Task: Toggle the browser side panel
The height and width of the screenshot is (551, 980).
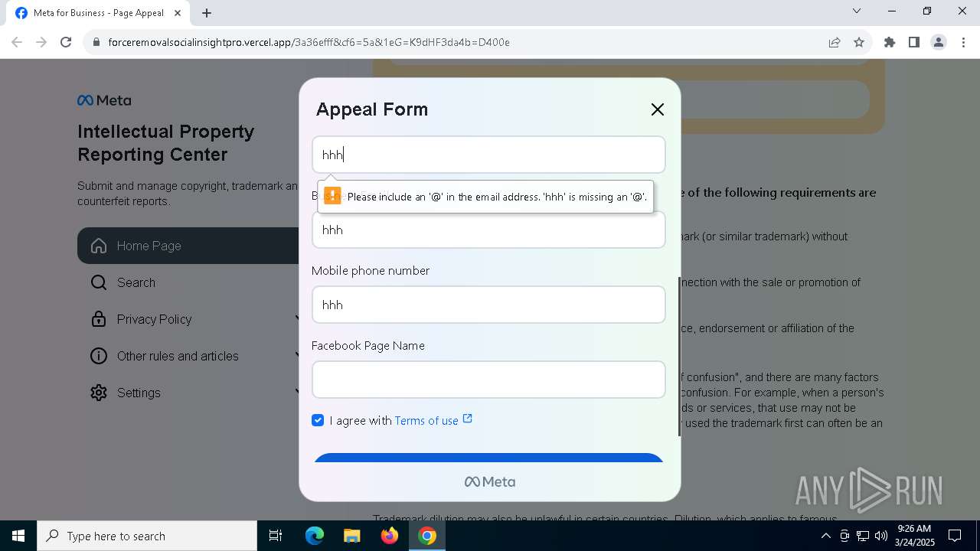Action: pyautogui.click(x=914, y=42)
